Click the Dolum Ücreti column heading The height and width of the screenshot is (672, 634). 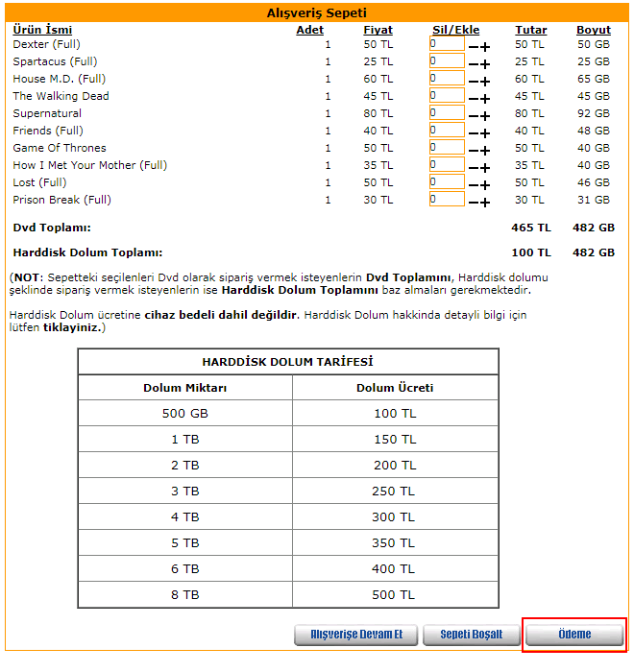pyautogui.click(x=395, y=388)
